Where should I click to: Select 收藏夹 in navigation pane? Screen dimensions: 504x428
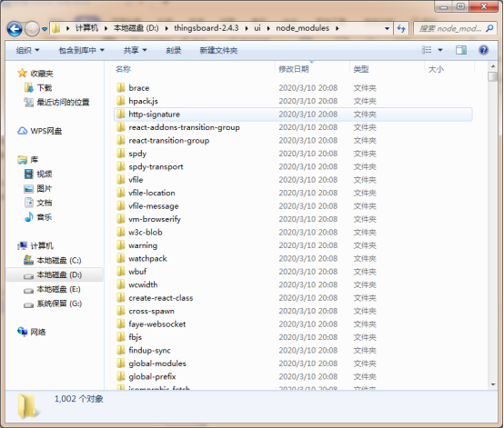[42, 74]
